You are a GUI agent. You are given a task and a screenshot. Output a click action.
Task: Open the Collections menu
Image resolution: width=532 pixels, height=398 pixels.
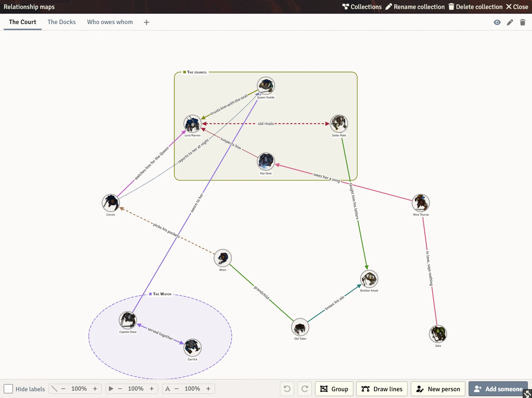(362, 7)
